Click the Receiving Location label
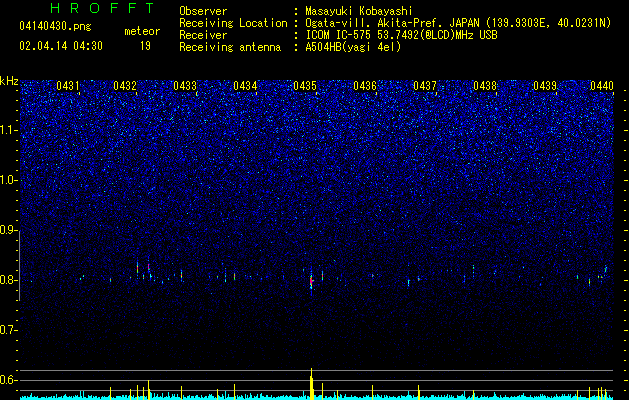Viewport: 629px width, 400px height. point(233,23)
